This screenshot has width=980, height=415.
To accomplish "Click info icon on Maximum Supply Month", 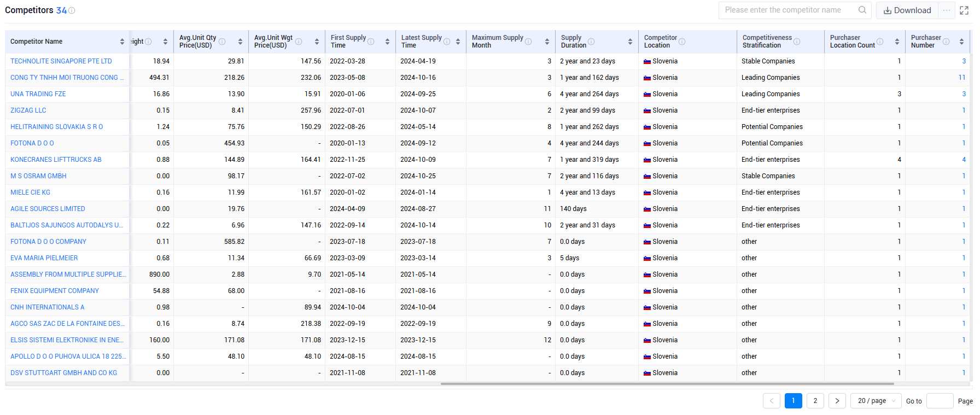I will pyautogui.click(x=528, y=42).
